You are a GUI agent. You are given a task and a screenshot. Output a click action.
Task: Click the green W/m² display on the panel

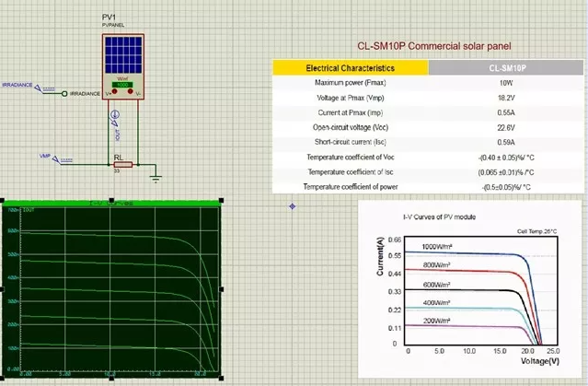122,85
